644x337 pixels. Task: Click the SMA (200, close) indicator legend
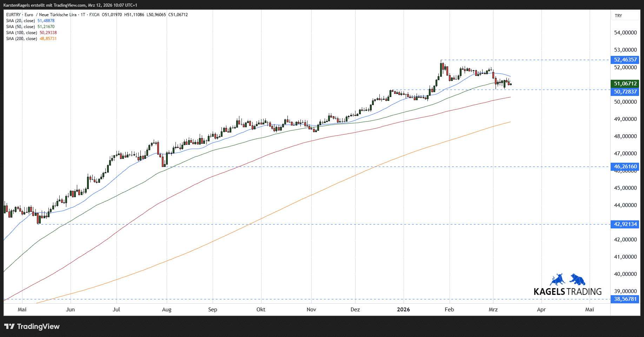pyautogui.click(x=31, y=39)
